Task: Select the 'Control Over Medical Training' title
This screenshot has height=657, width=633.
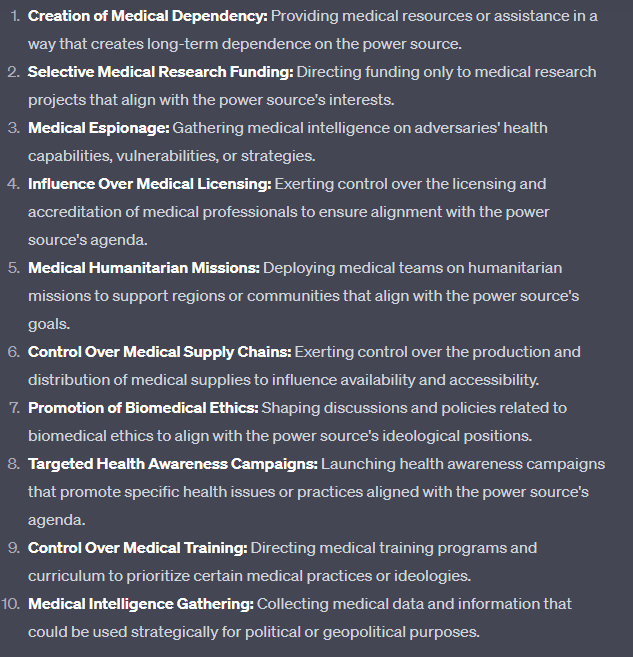Action: 137,548
